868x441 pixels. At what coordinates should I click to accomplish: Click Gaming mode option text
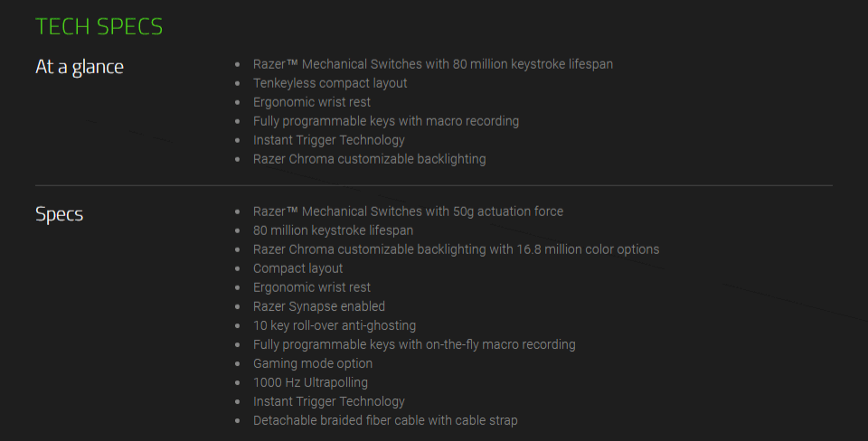pos(313,363)
